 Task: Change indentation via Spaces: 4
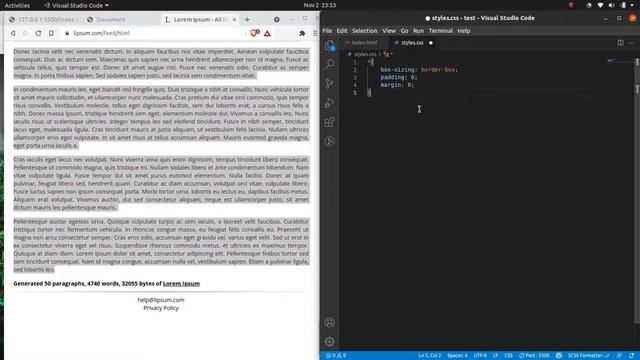point(458,356)
